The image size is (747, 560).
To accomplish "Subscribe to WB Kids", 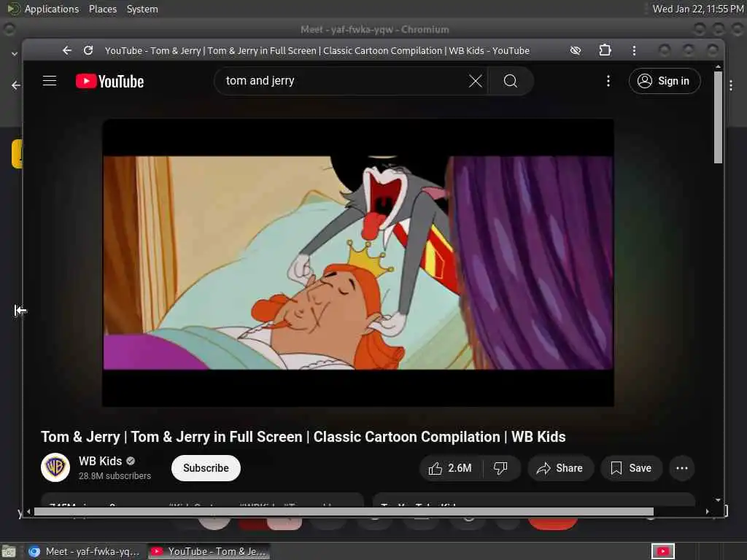I will coord(206,468).
